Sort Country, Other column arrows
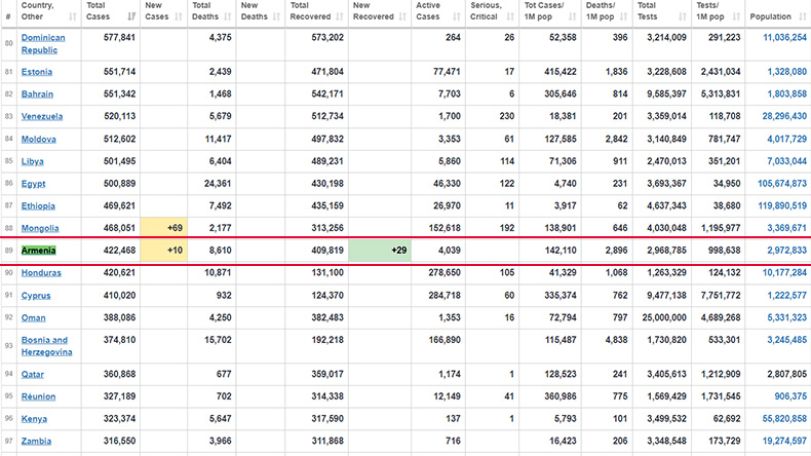 tap(72, 17)
